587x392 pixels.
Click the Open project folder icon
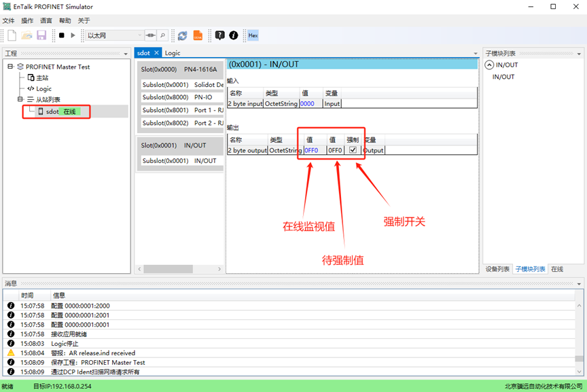(x=27, y=35)
